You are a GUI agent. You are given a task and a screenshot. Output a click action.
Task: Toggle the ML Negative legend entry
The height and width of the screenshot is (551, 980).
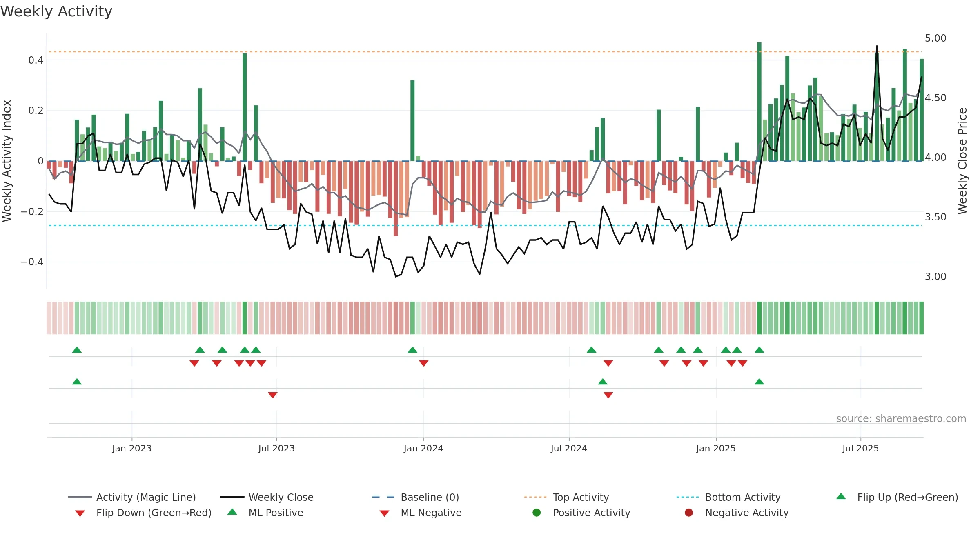tap(421, 513)
